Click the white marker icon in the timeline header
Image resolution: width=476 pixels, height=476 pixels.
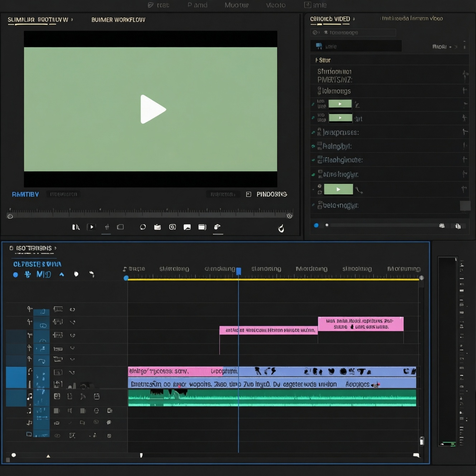[x=76, y=274]
